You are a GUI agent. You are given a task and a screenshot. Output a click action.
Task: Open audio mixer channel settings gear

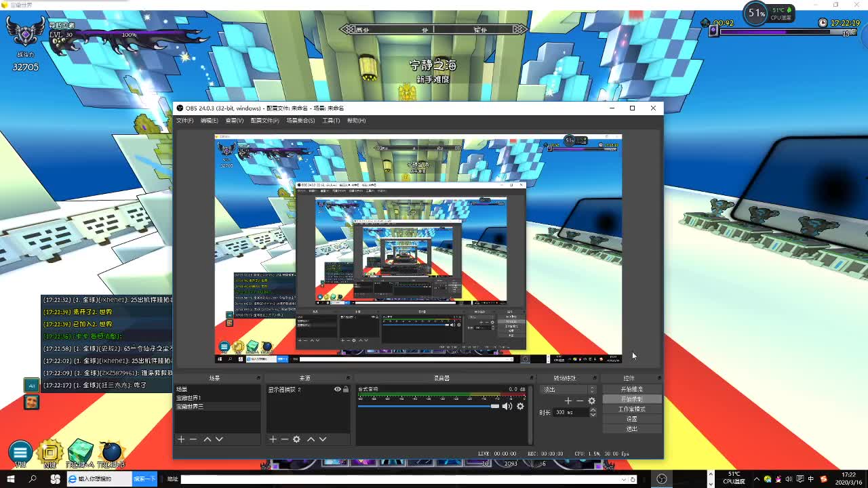tap(520, 406)
